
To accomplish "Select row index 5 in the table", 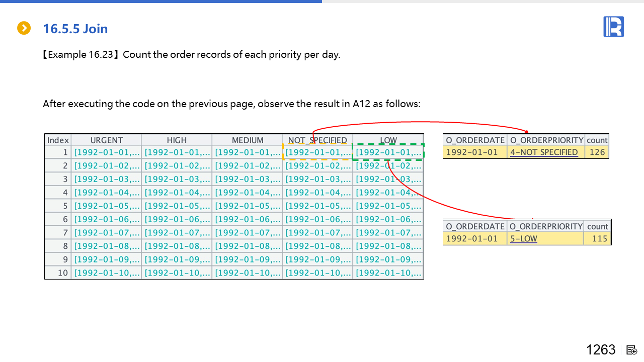I will click(58, 206).
